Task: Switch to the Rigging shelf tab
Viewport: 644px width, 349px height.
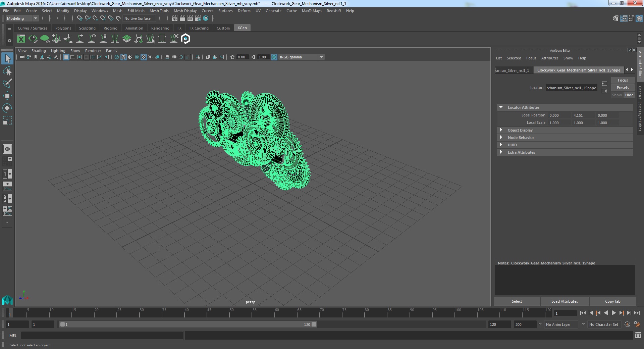Action: point(110,28)
